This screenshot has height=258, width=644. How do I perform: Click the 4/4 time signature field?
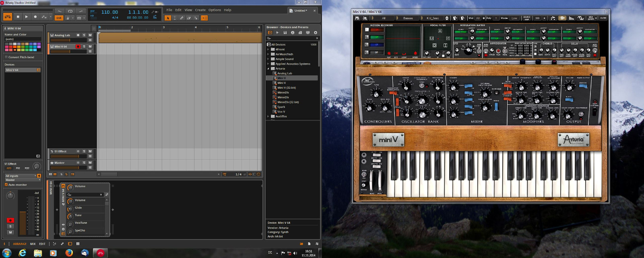pyautogui.click(x=115, y=18)
